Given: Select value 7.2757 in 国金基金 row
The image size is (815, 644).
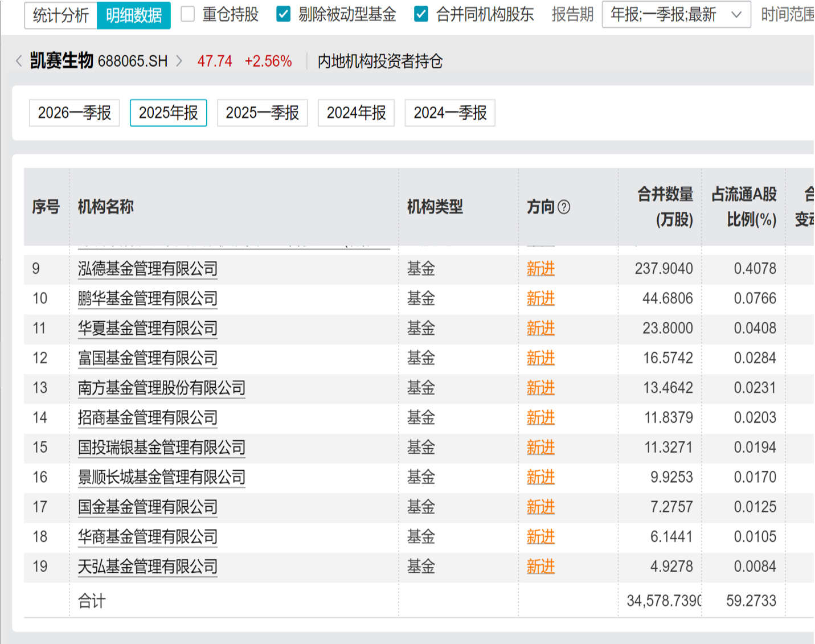Looking at the screenshot, I should (671, 507).
